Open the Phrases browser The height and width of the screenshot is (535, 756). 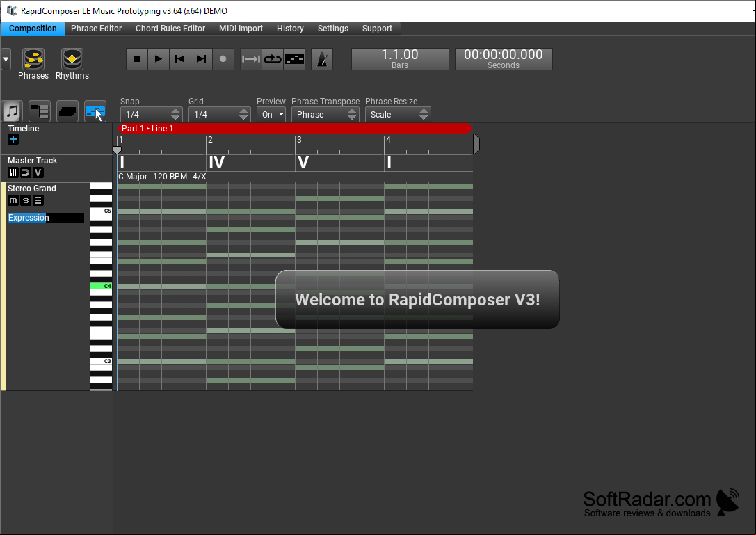pos(33,64)
